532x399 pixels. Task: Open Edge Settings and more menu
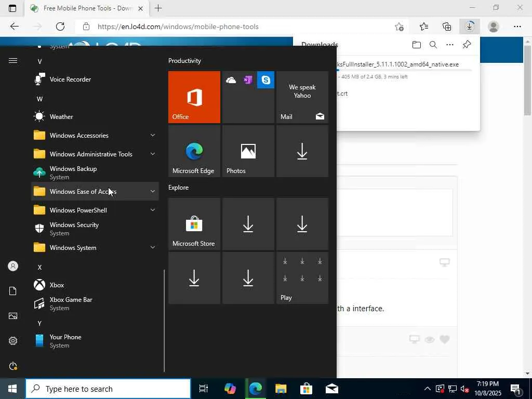tap(517, 26)
